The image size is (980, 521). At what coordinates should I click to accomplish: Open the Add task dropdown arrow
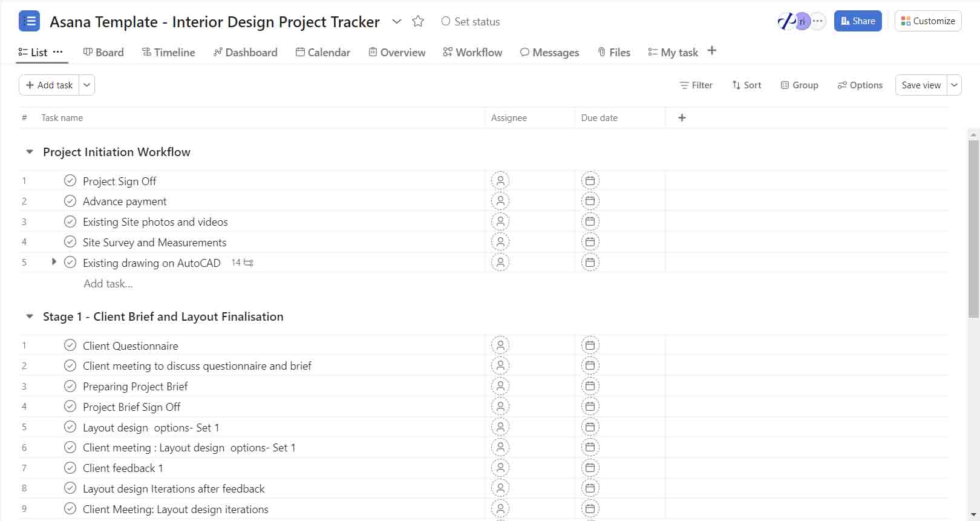point(87,85)
